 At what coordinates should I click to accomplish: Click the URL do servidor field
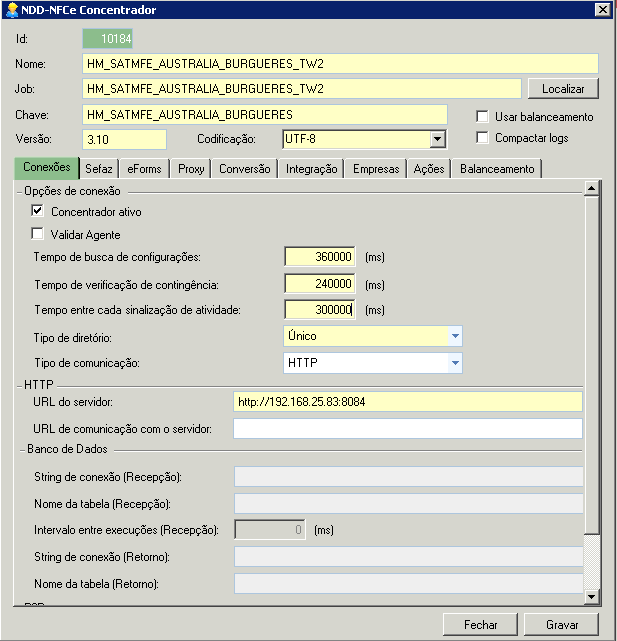coord(406,402)
